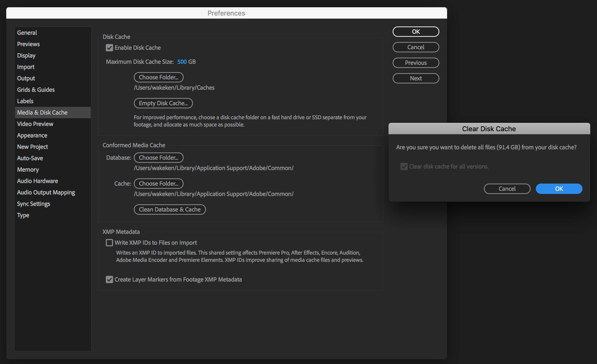Select Video Preview in the sidebar

tap(35, 124)
